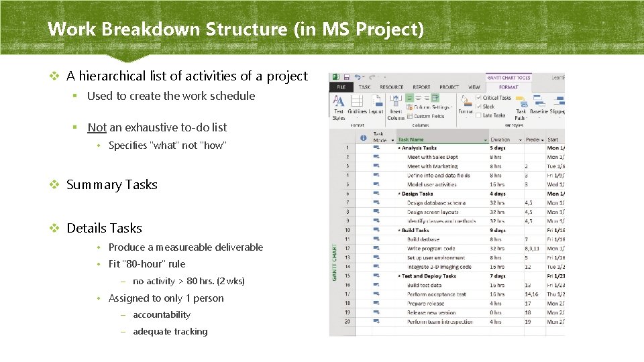644x362 pixels.
Task: Select the FORMAT ribbon tab
Action: coord(508,87)
